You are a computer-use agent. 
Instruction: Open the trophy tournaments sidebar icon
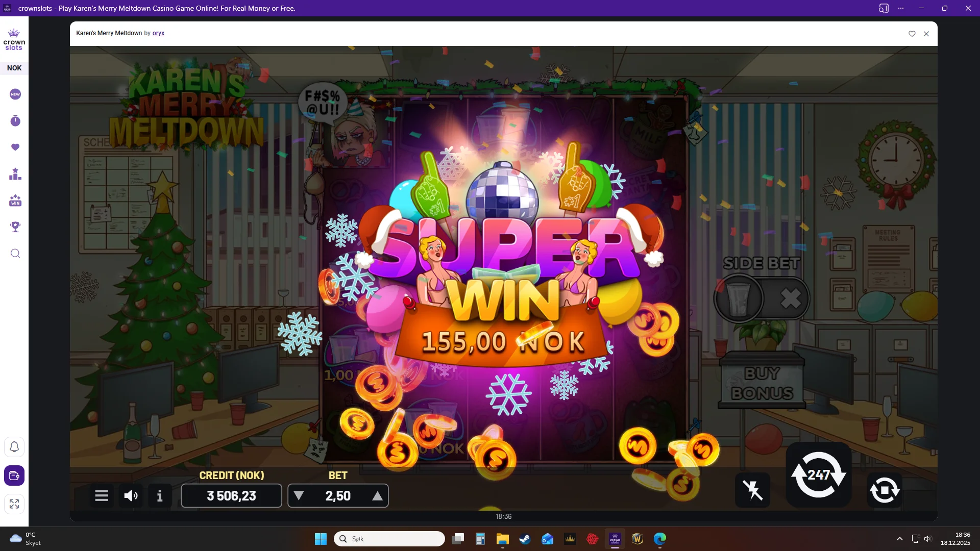15,227
